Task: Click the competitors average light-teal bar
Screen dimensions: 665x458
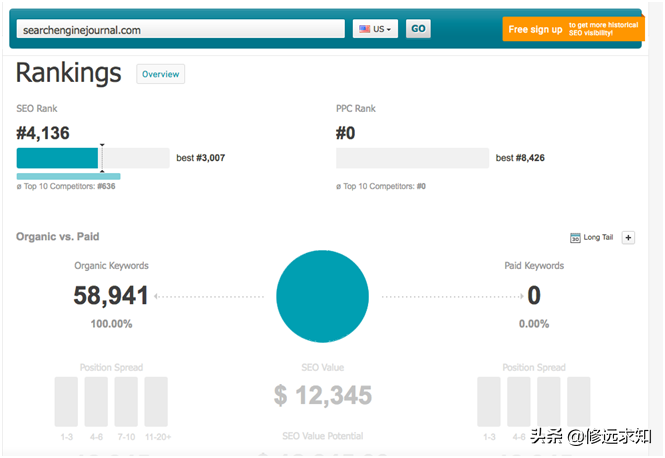Action: 68,176
